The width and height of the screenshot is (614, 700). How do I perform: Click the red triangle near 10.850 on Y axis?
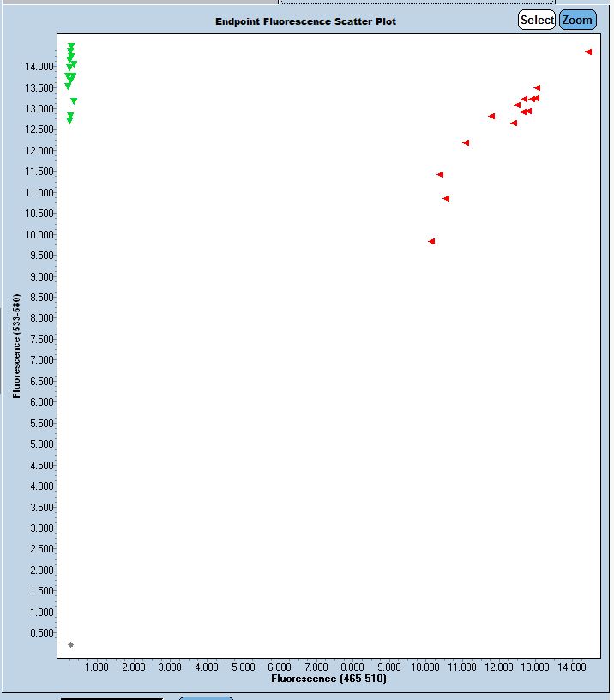(x=446, y=199)
